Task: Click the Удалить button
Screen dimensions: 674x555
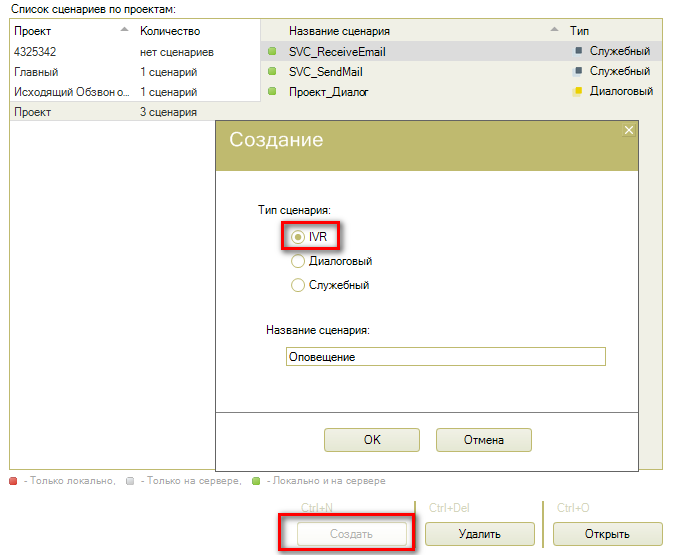Action: (x=479, y=534)
